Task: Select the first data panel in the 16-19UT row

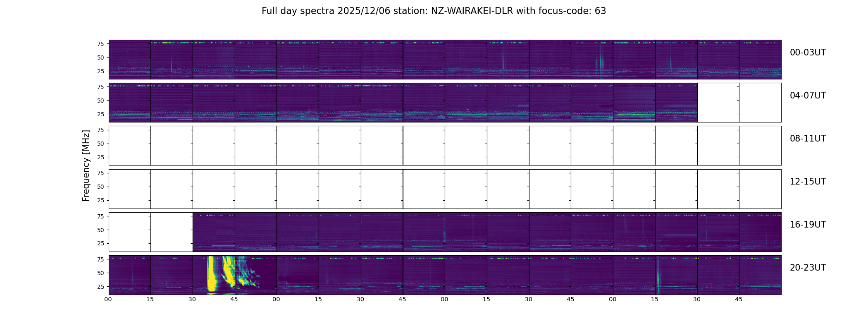Action: (214, 232)
